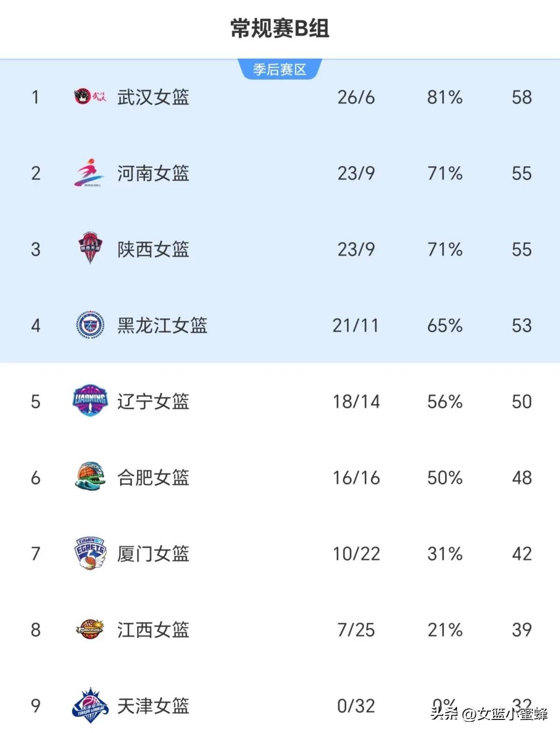The height and width of the screenshot is (733, 560).
Task: Open the 黑龙江女篮 team name
Action: [x=162, y=325]
